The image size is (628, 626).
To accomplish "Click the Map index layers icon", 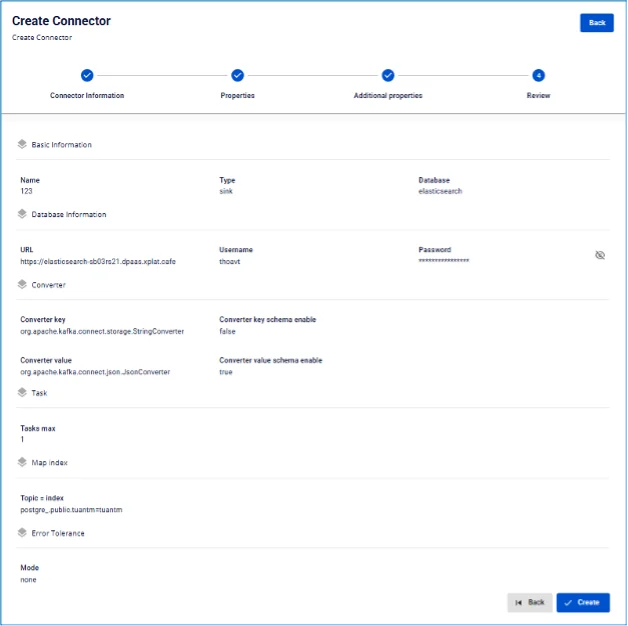I will click(x=22, y=462).
